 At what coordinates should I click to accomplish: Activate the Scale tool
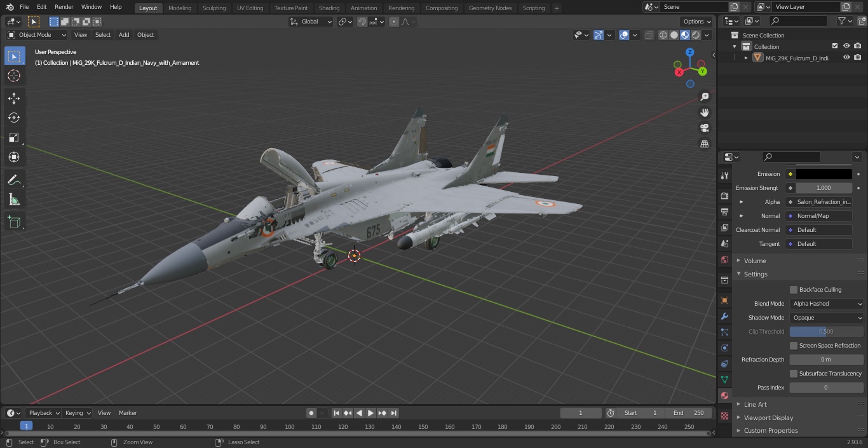[14, 137]
